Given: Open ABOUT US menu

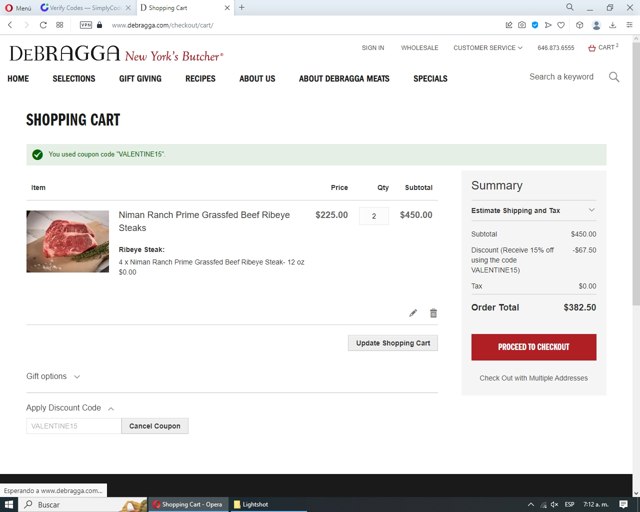Looking at the screenshot, I should [x=257, y=78].
